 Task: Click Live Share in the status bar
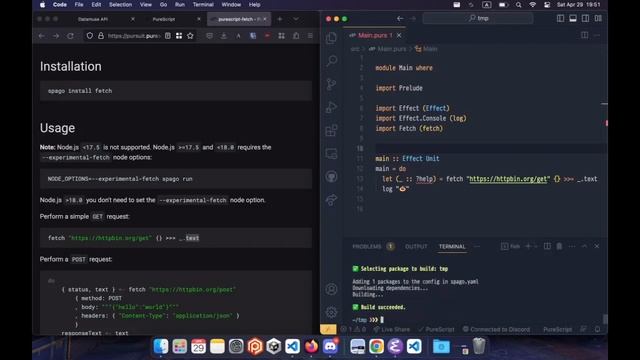tap(391, 329)
